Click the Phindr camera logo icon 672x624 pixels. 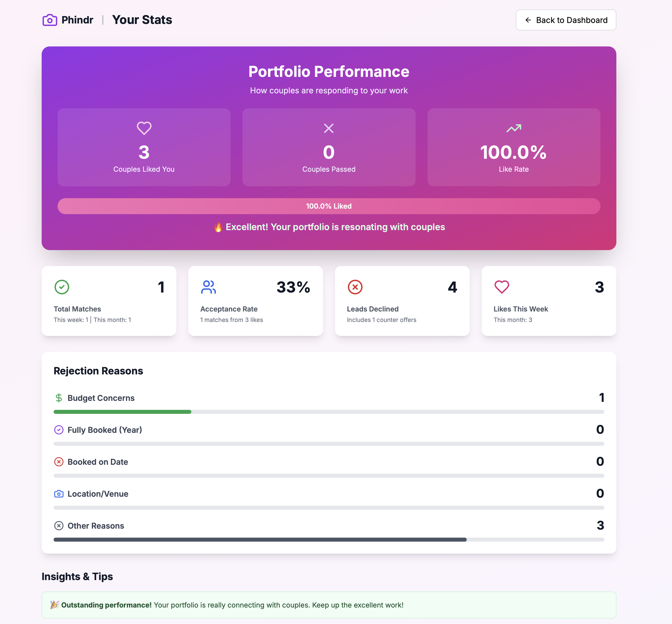50,20
